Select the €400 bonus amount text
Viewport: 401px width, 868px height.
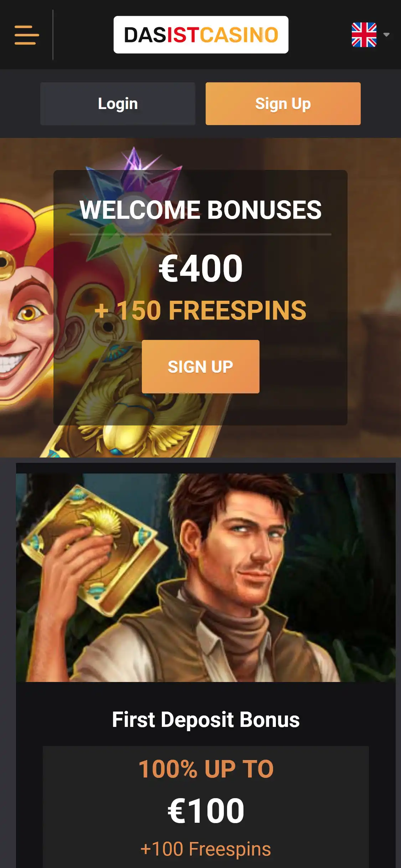click(201, 268)
